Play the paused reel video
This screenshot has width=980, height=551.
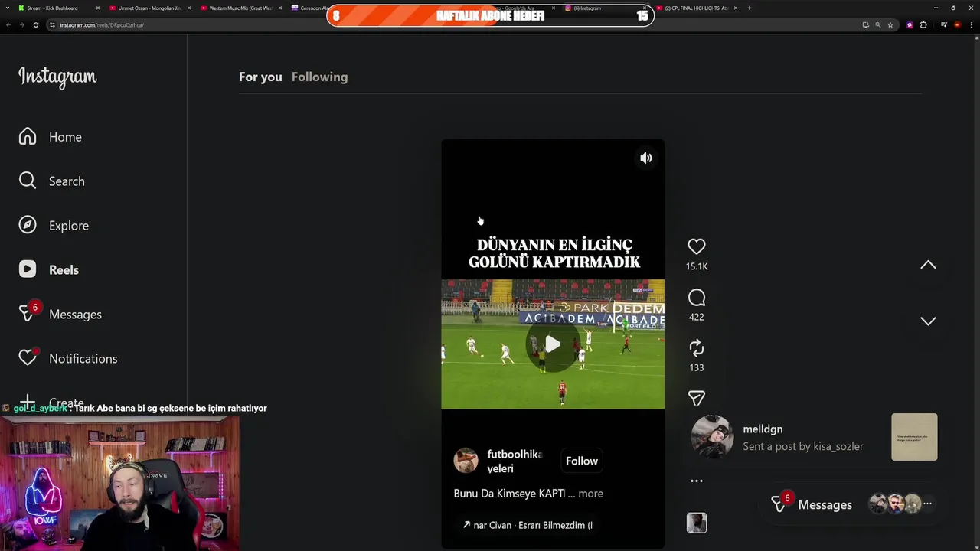(552, 345)
